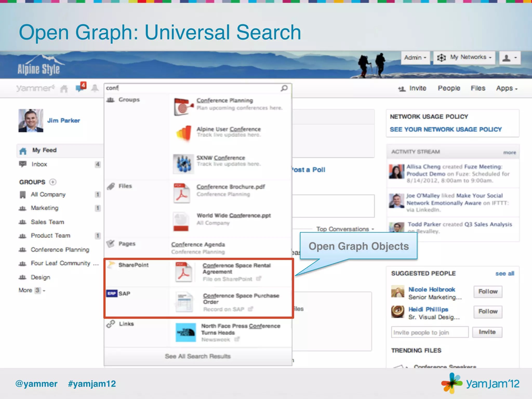Follow Heidi Phillips
Screen dimensions: 532x399
pos(488,311)
